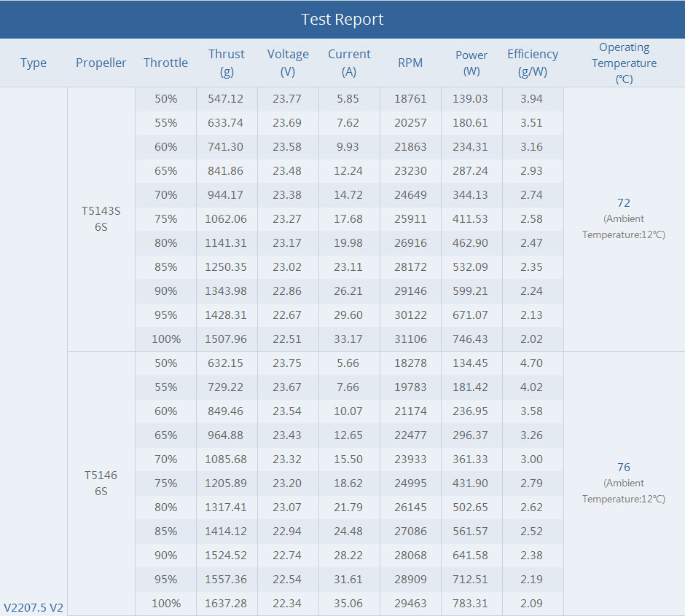Click the Efficiency (g/W) column header

click(533, 63)
